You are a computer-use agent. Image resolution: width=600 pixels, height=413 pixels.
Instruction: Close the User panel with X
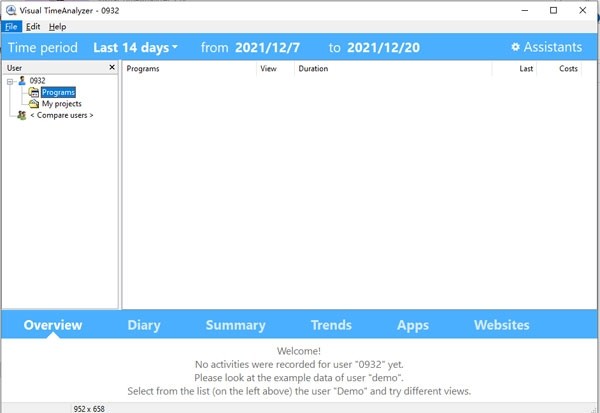pos(112,67)
